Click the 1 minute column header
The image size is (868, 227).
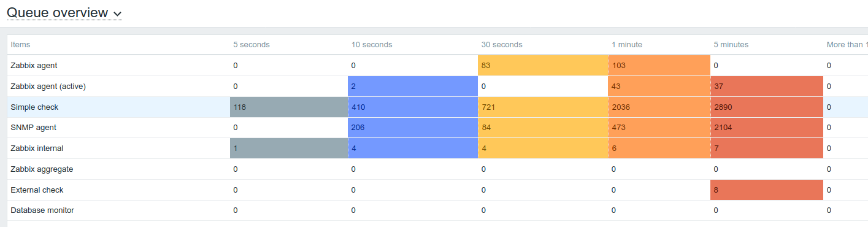pyautogui.click(x=627, y=45)
